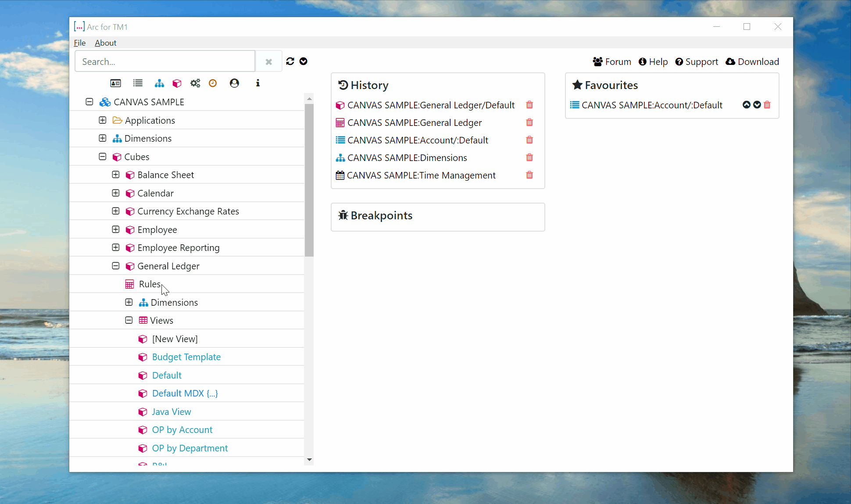Click into the Search input field
The height and width of the screenshot is (504, 851).
[x=165, y=62]
